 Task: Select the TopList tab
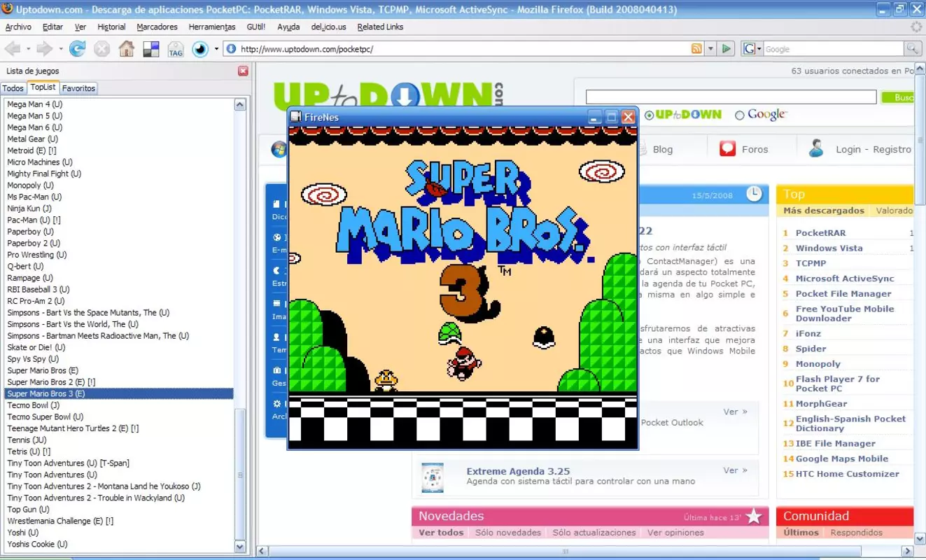[43, 87]
